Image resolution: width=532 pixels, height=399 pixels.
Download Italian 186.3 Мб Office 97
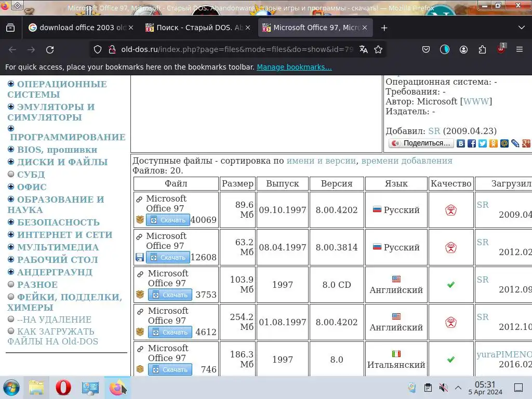pos(170,369)
